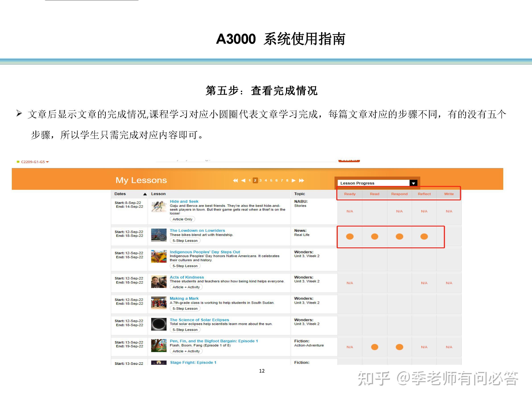532x400 pixels.
Task: Click the Ready column header
Action: 350,194
